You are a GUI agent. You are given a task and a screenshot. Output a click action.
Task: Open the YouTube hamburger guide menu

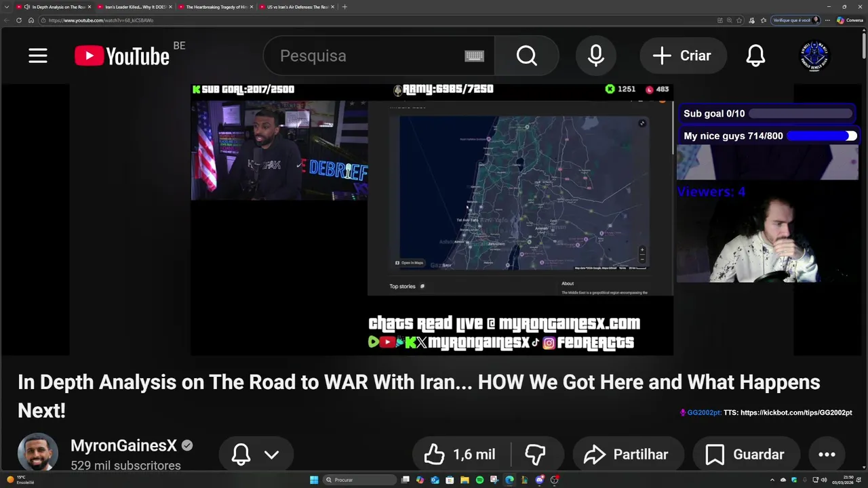38,56
